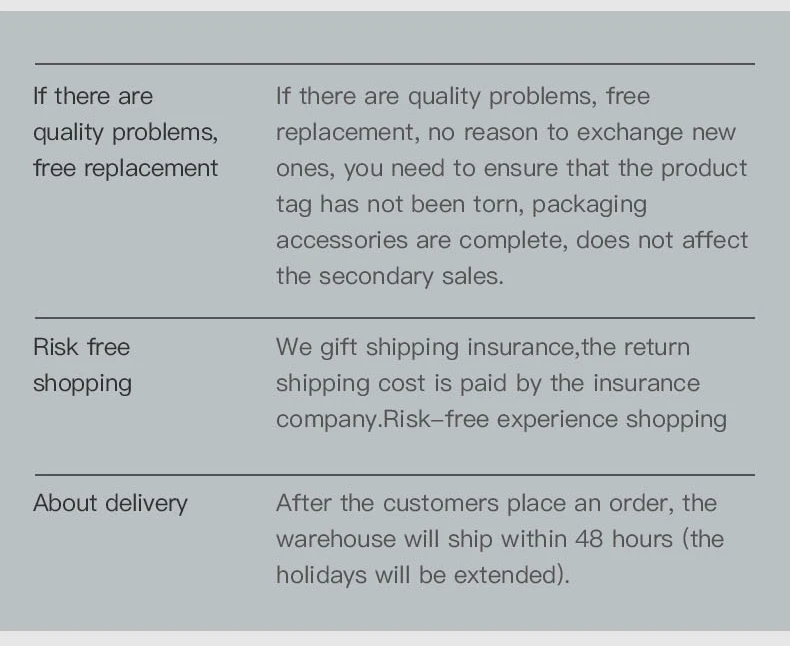Screen dimensions: 790x646
Task: Click 'free replacement' in the left column
Action: [125, 168]
